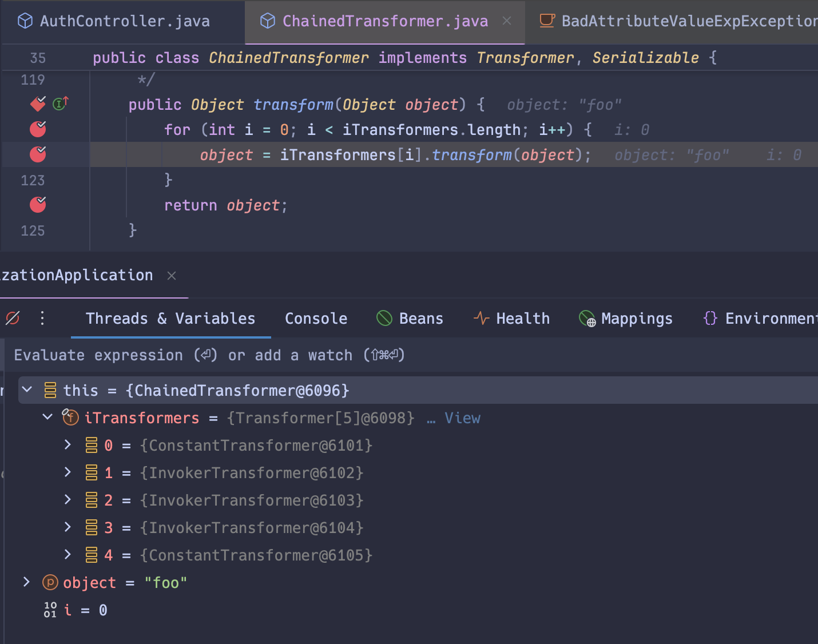Click the Health heartbeat icon

tap(481, 318)
